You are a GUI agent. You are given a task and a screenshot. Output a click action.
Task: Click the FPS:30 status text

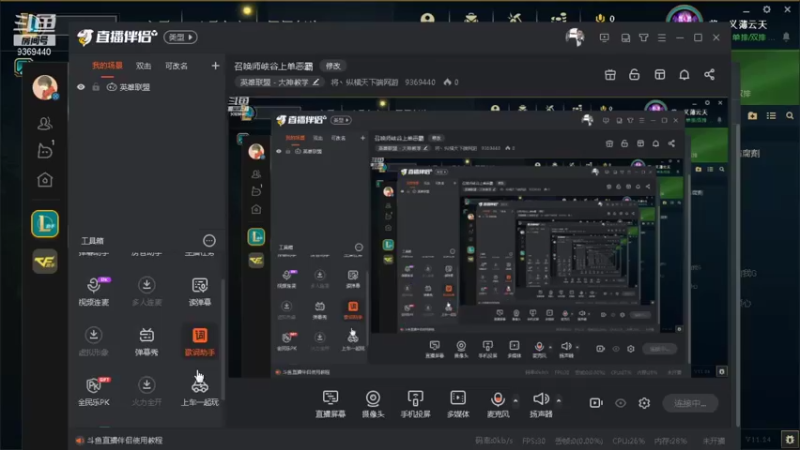[534, 440]
